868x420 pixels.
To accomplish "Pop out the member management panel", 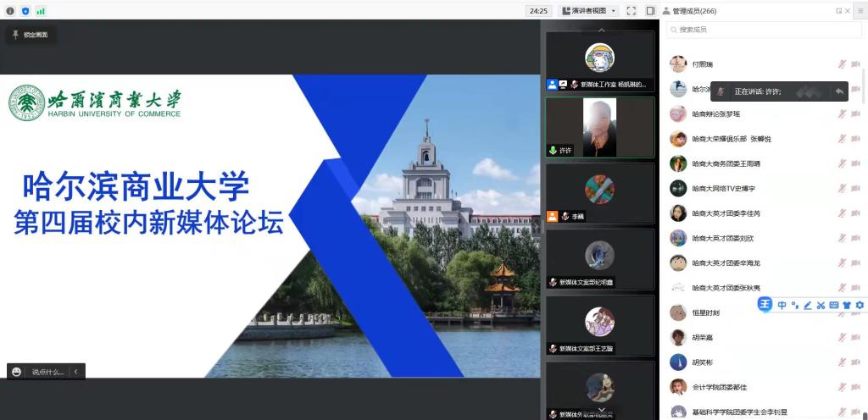I will [x=838, y=11].
